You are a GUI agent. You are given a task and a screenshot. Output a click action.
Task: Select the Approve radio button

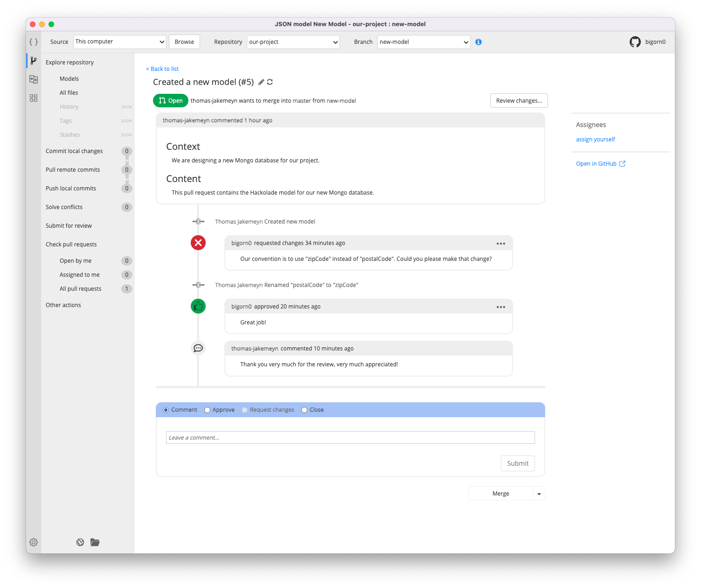coord(207,409)
